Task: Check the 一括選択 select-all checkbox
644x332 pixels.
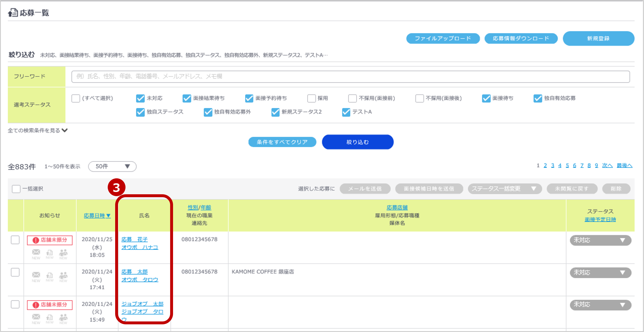Action: tap(16, 189)
